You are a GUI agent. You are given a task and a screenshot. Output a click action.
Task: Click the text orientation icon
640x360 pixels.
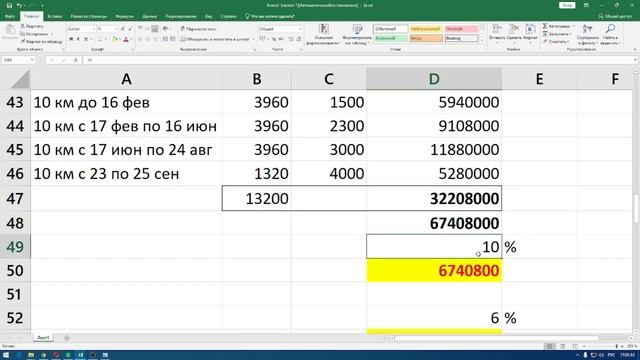pyautogui.click(x=166, y=29)
